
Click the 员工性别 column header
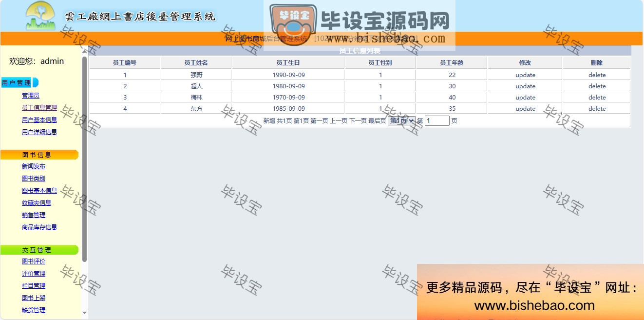click(x=380, y=63)
